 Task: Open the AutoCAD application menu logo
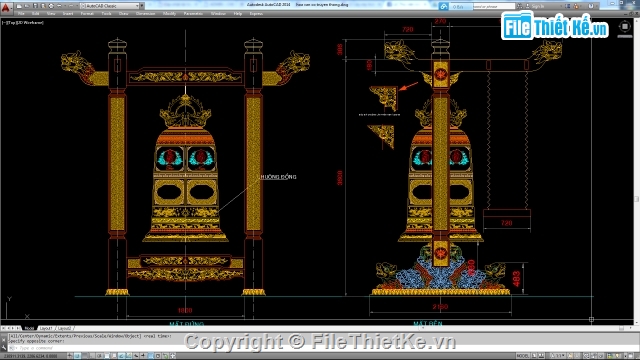pos(6,7)
